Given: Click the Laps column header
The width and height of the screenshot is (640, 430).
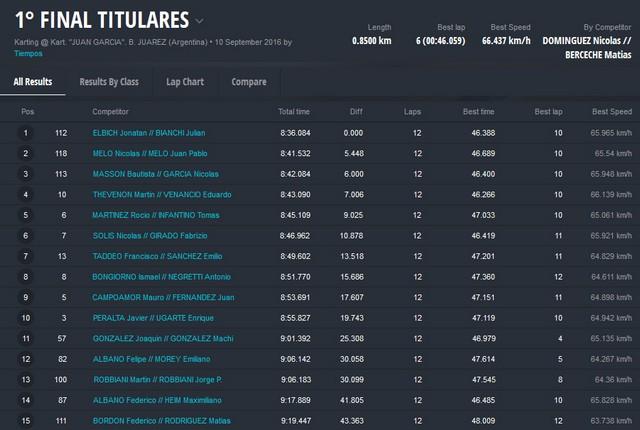Looking at the screenshot, I should (x=412, y=111).
